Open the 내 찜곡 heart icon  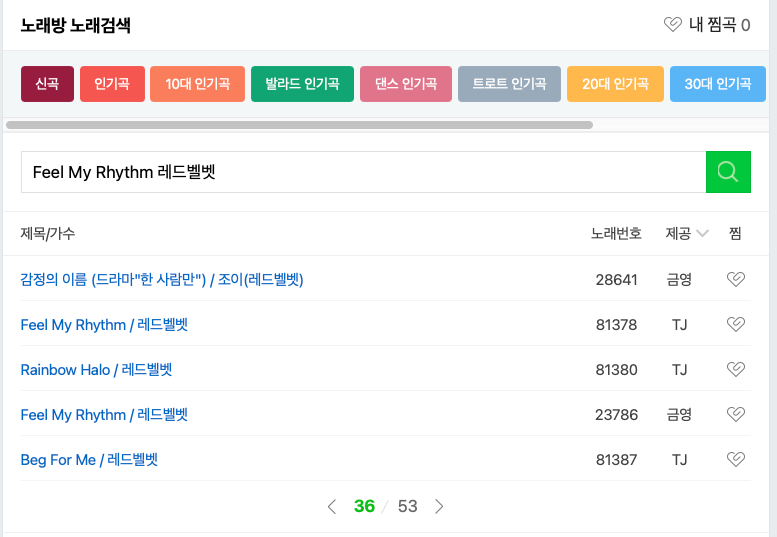(x=672, y=24)
